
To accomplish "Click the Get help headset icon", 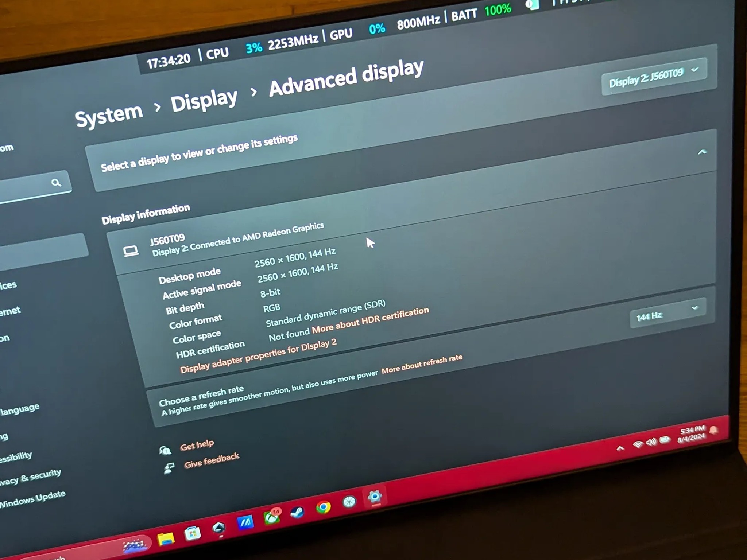I will pos(165,451).
